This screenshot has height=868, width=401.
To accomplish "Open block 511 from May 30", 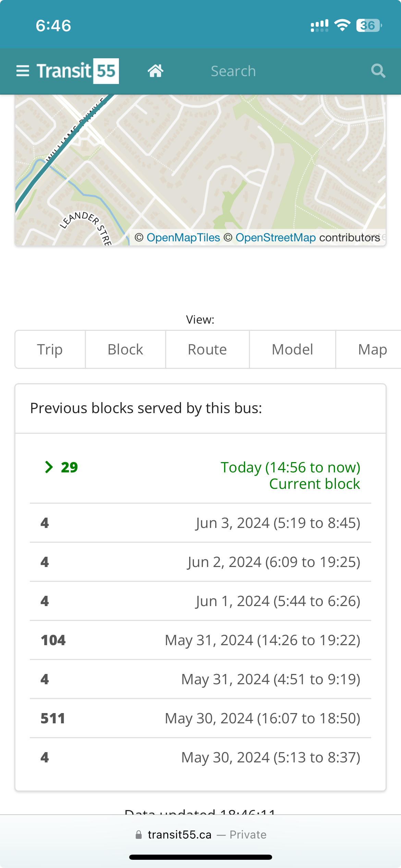I will (x=53, y=718).
